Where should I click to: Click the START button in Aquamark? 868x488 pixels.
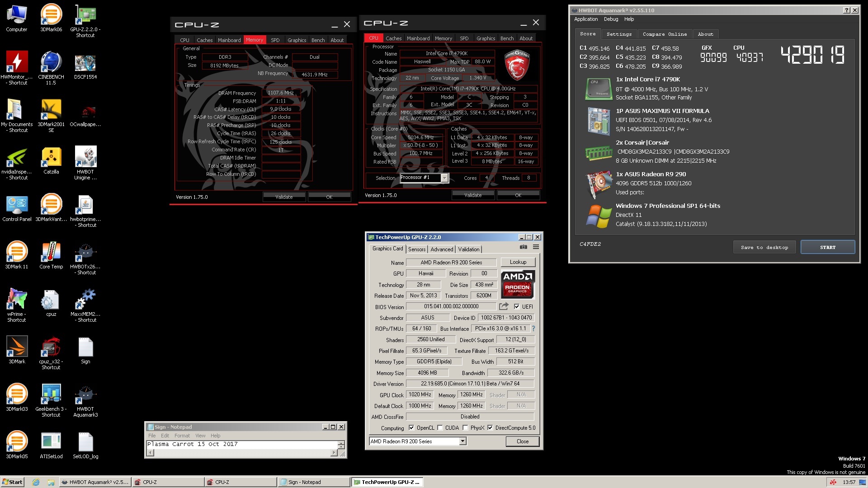tap(827, 247)
